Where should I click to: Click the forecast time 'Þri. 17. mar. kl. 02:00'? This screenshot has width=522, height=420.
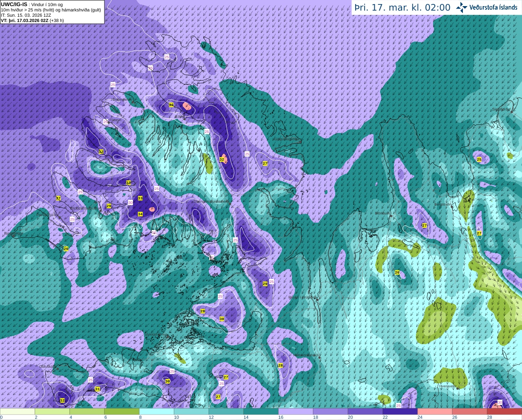point(402,7)
